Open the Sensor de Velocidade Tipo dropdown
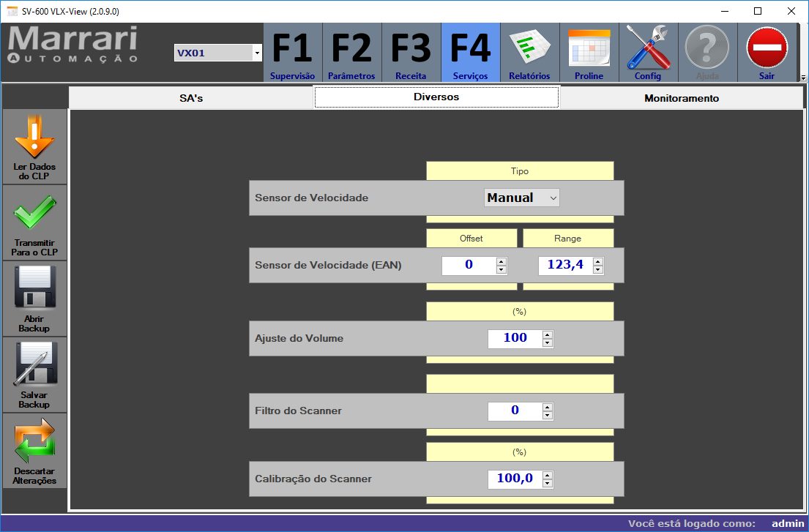Viewport: 809px width, 532px height. coord(521,198)
